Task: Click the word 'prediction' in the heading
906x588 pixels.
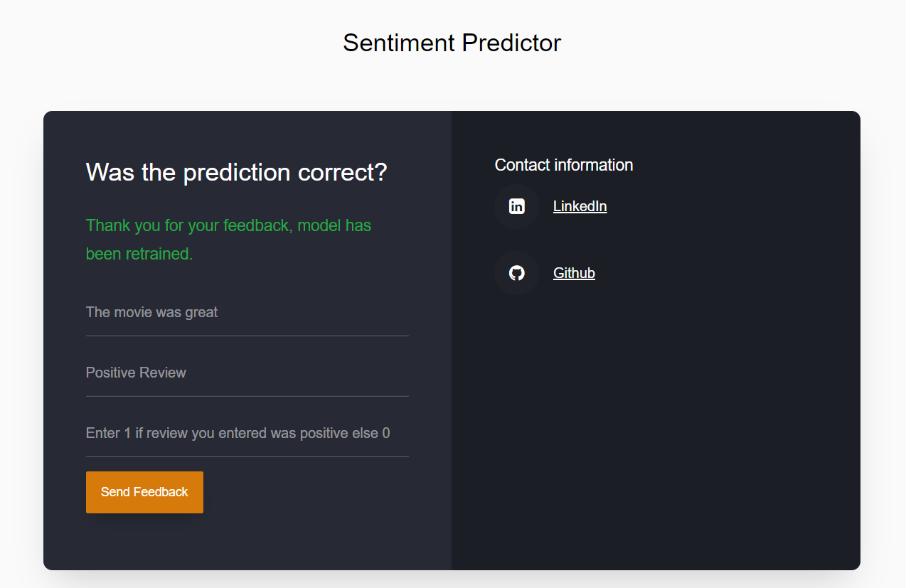Action: point(238,173)
